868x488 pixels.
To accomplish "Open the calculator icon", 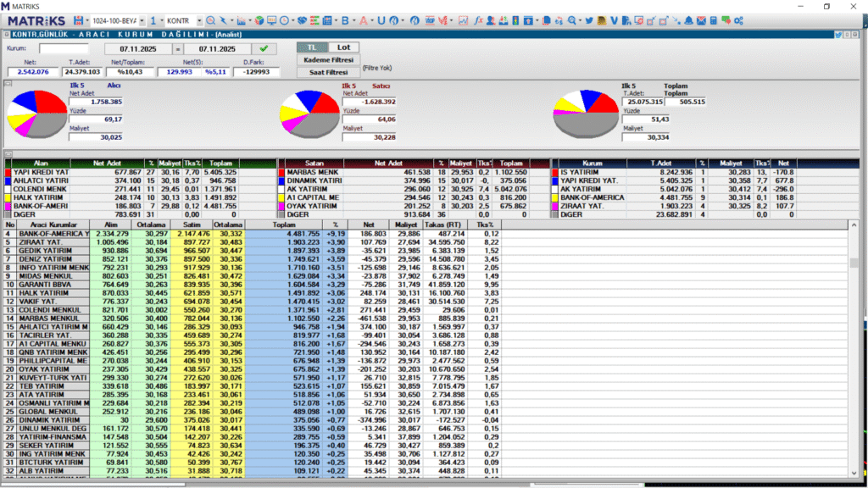I will point(714,20).
